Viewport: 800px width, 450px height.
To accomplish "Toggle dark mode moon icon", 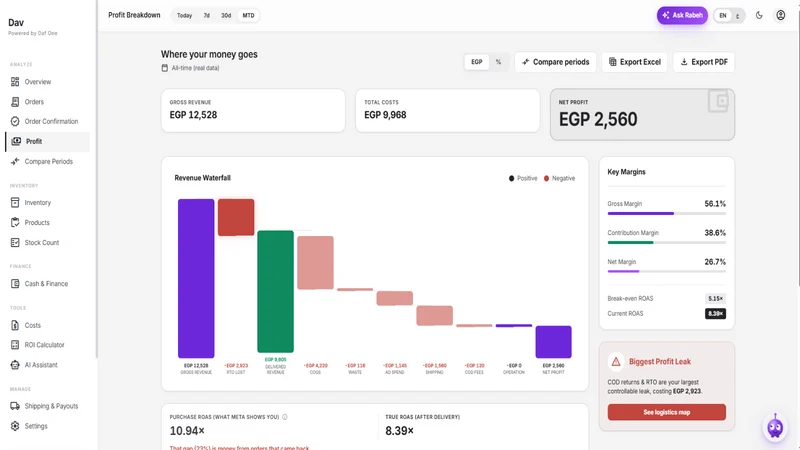I will [x=759, y=15].
